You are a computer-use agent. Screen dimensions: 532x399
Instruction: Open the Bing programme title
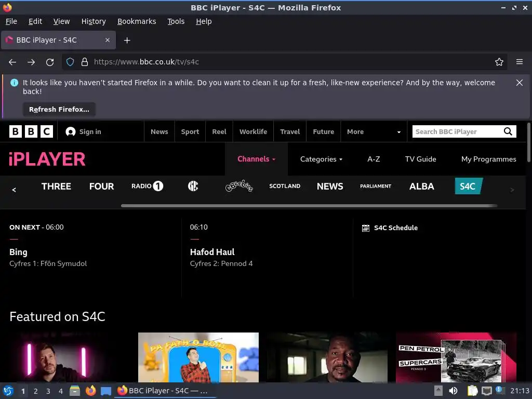coord(18,252)
